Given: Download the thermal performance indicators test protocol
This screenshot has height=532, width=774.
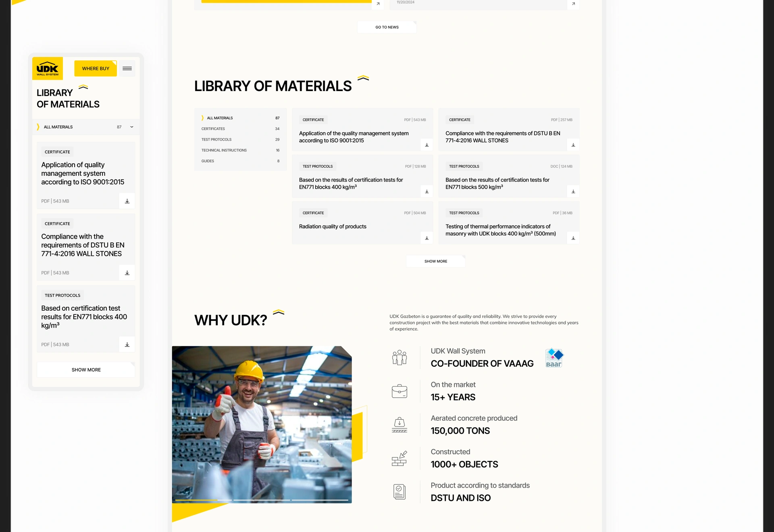Looking at the screenshot, I should click(573, 238).
